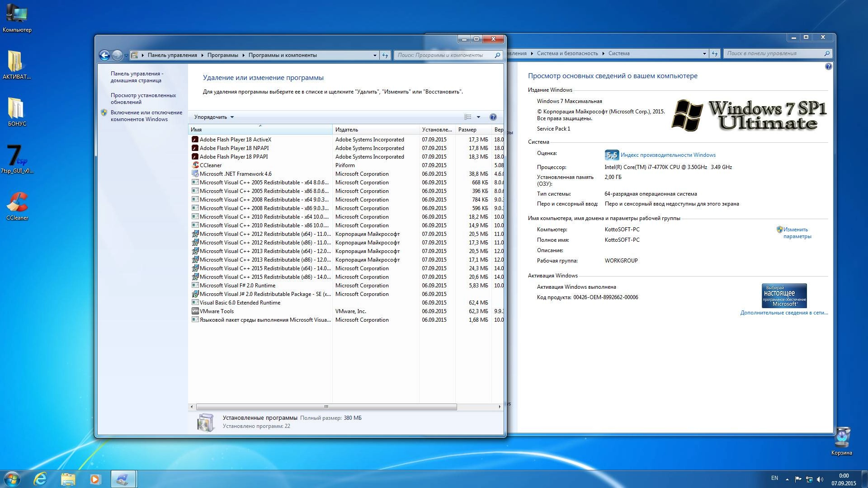Sort list by Издатель column header
This screenshot has width=868, height=488.
(376, 130)
